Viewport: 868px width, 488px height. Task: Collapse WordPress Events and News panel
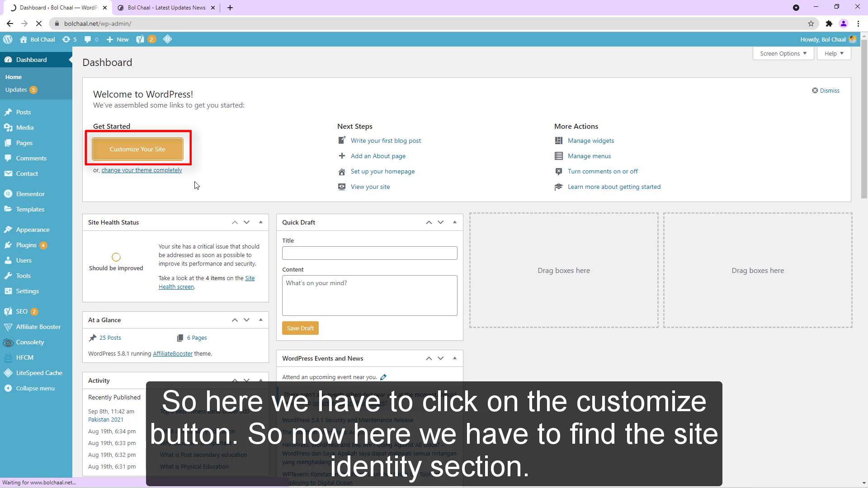point(455,358)
